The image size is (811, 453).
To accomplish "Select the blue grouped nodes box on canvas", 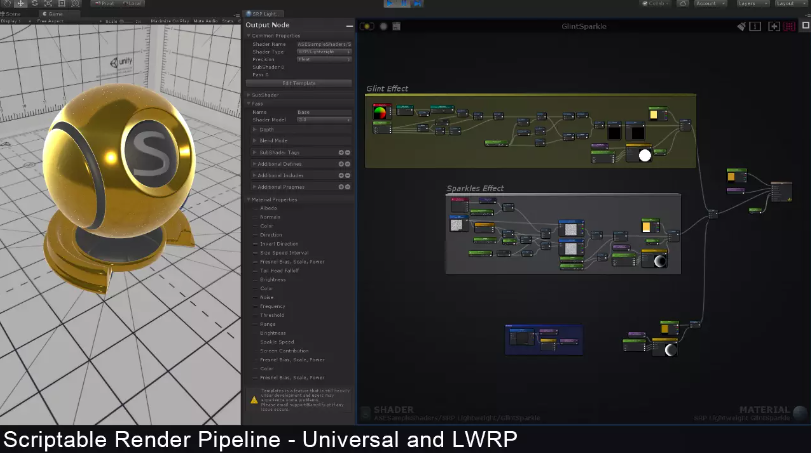I will click(544, 340).
